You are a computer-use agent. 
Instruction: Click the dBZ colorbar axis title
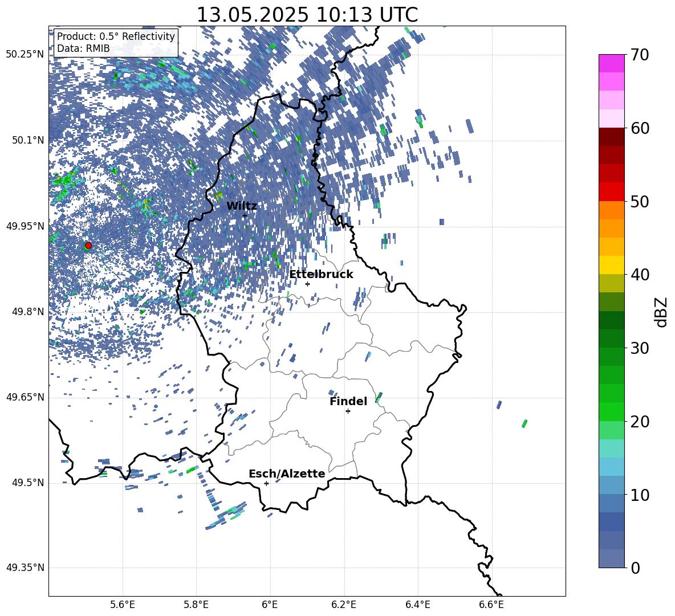[662, 312]
